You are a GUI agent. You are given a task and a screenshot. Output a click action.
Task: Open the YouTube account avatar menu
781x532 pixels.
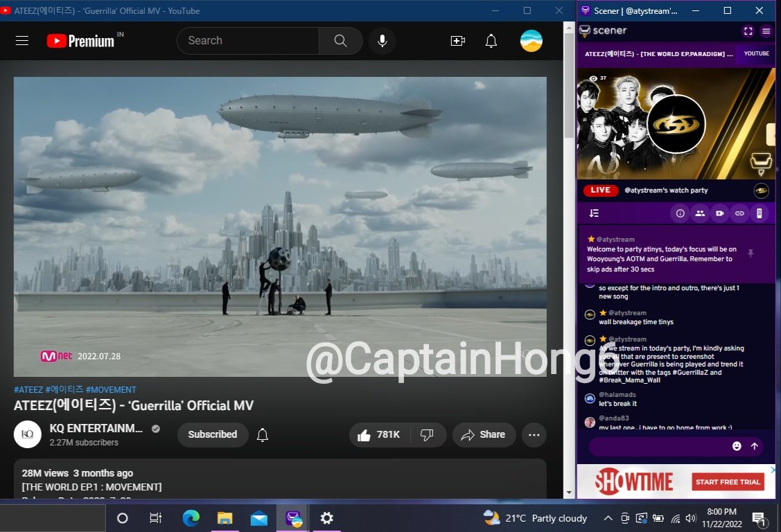(x=531, y=41)
